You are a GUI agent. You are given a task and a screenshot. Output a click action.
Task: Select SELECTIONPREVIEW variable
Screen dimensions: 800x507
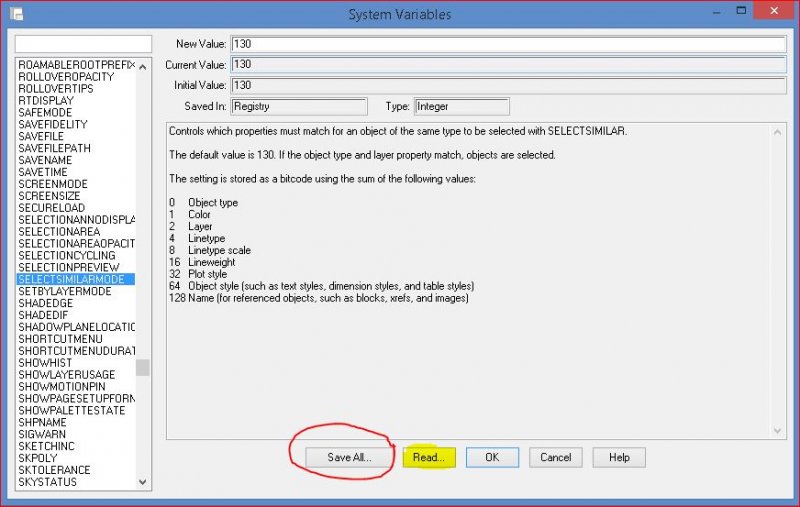(68, 268)
